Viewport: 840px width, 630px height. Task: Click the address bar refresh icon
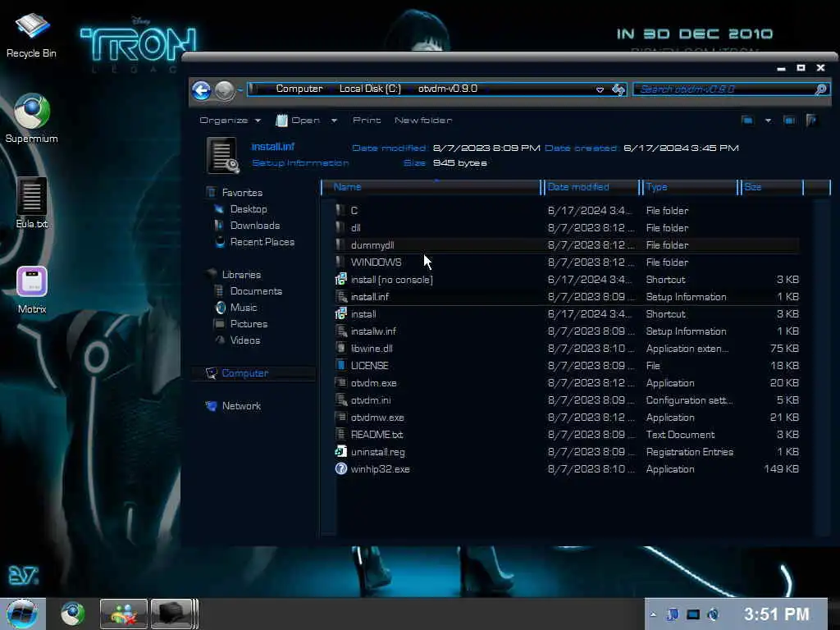[619, 89]
